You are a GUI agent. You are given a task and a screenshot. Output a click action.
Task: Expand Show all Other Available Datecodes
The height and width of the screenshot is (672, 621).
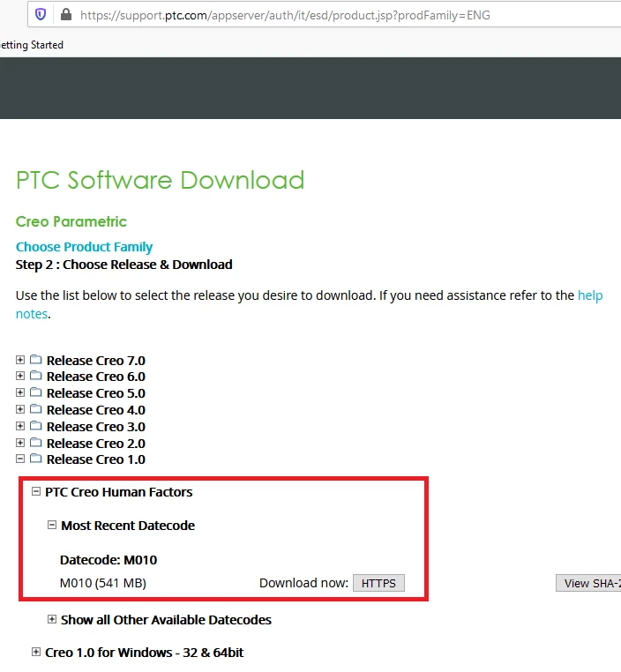(52, 619)
